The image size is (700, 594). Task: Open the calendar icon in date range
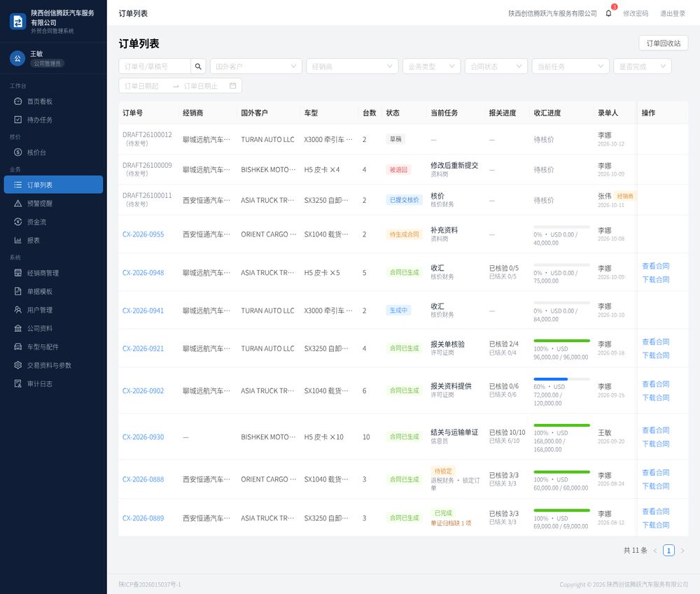tap(232, 85)
